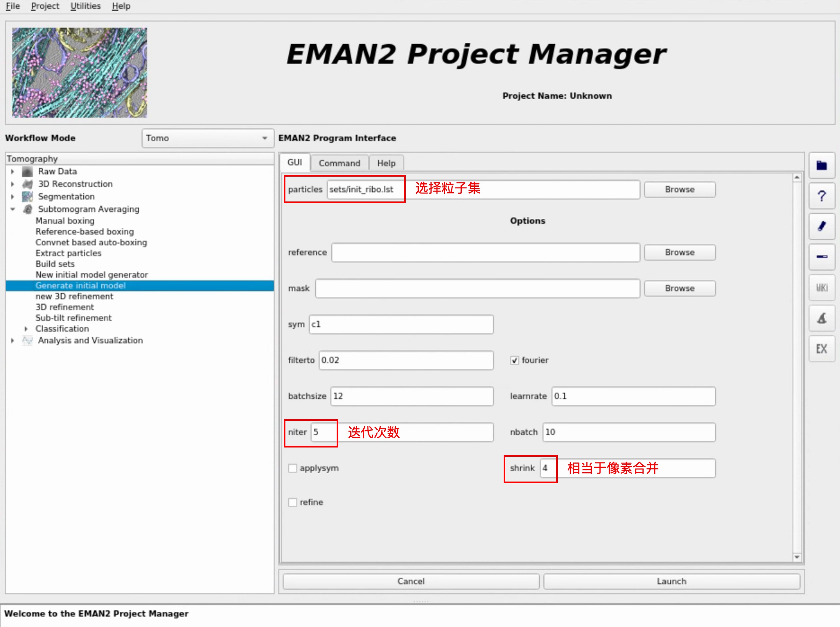Click the Cancel button
The image size is (840, 627).
pyautogui.click(x=411, y=581)
